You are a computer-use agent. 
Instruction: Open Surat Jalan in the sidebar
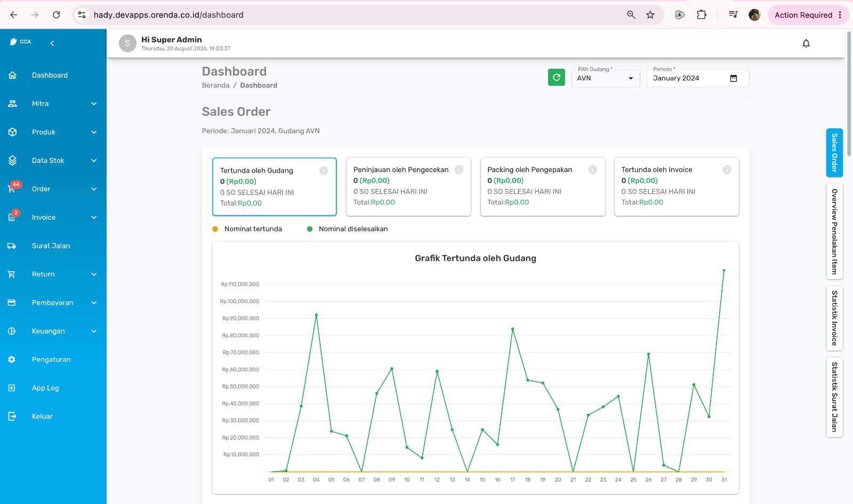53,246
